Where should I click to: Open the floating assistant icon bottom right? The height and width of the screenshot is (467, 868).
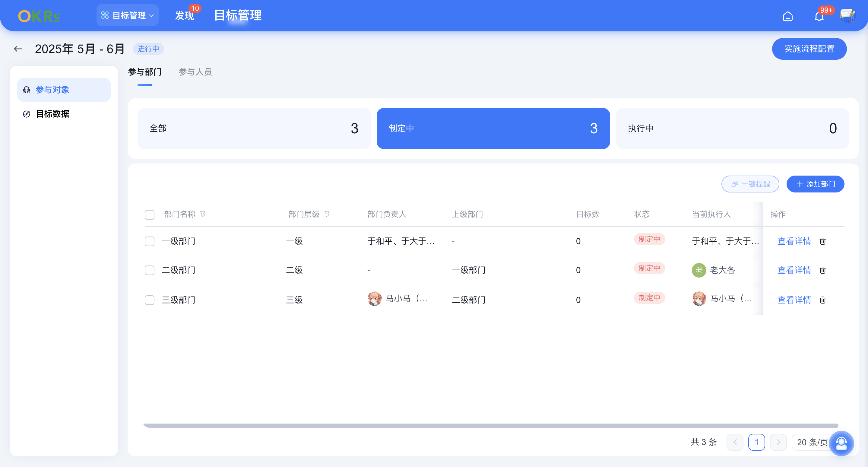[841, 443]
